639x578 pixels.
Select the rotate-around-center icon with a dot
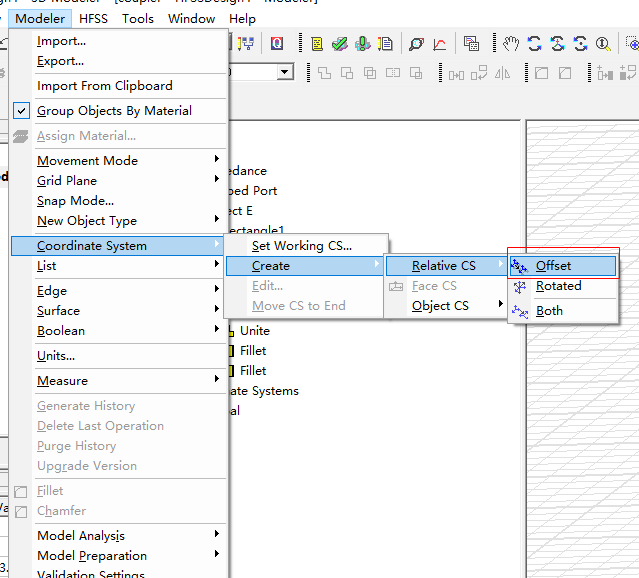point(580,44)
